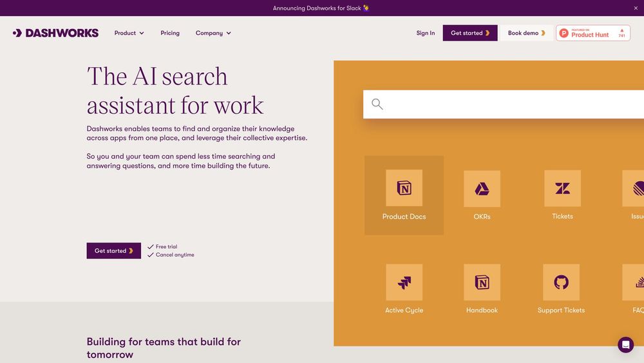Click the 'Building for teams that build for tomorrow' heading
Viewport: 644px width, 363px height.
164,348
